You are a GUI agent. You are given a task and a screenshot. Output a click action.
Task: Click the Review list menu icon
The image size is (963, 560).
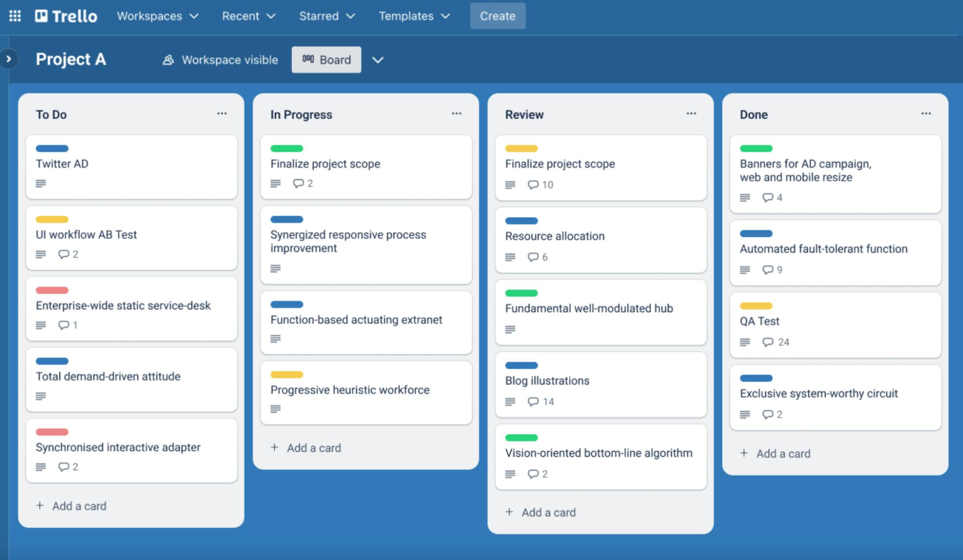click(692, 113)
